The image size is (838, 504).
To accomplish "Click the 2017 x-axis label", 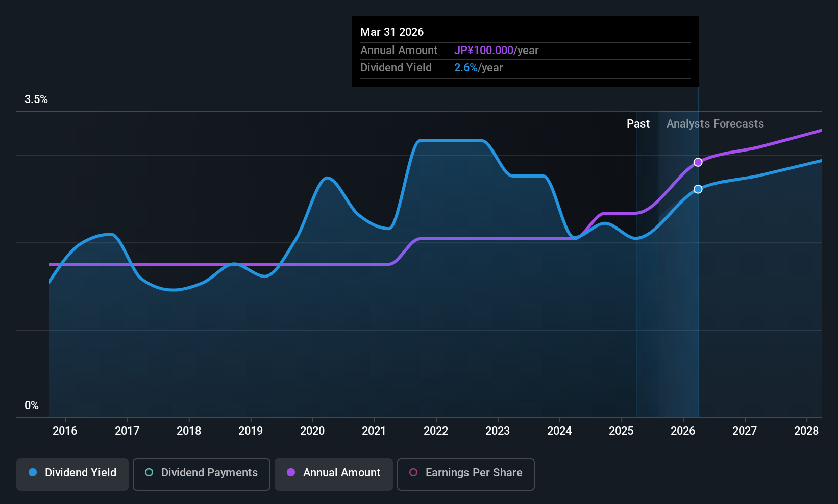I will (127, 431).
